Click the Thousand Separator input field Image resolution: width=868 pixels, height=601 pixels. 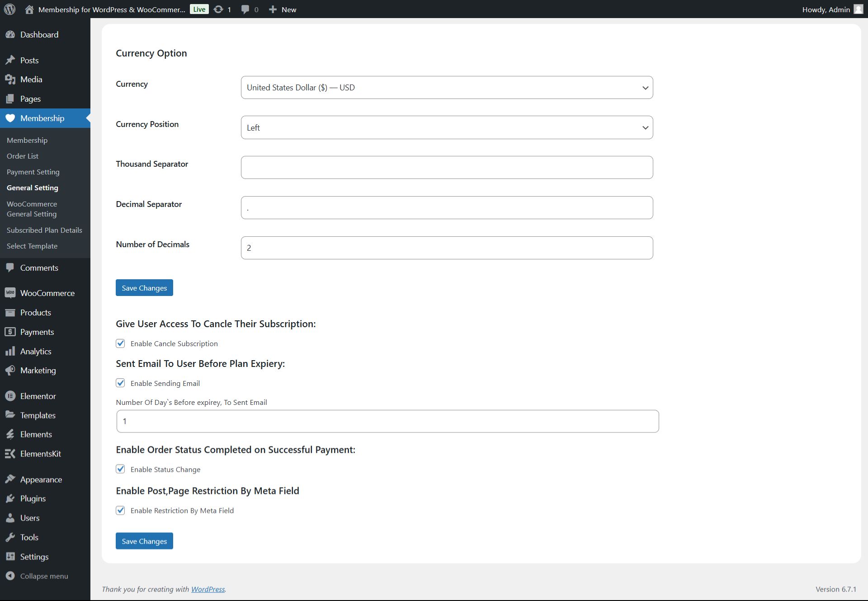[x=447, y=167]
